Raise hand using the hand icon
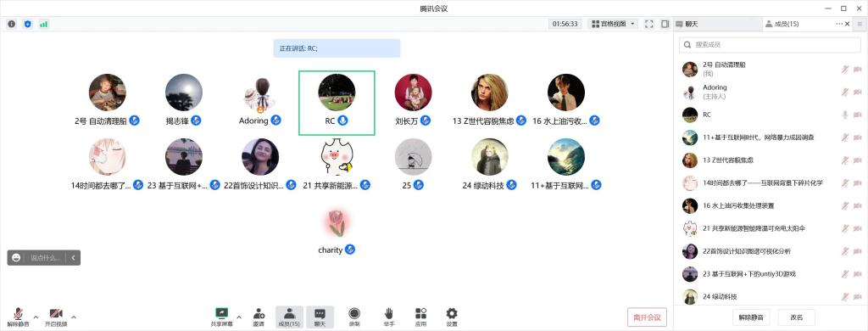The width and height of the screenshot is (868, 331). pos(388,317)
